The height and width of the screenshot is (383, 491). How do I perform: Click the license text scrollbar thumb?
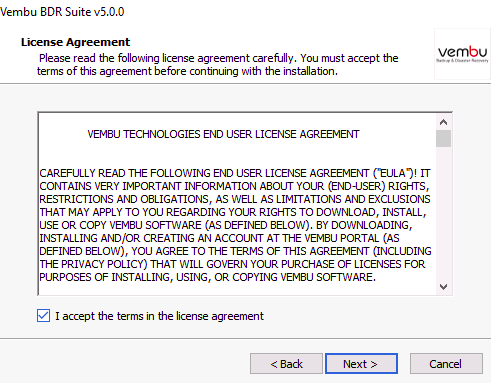tap(443, 139)
